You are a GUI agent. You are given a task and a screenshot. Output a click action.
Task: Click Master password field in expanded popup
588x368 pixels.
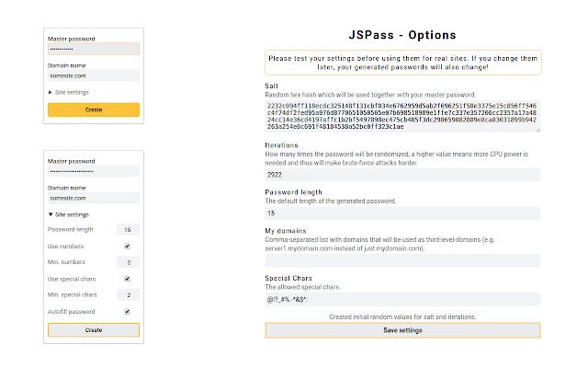coord(94,171)
